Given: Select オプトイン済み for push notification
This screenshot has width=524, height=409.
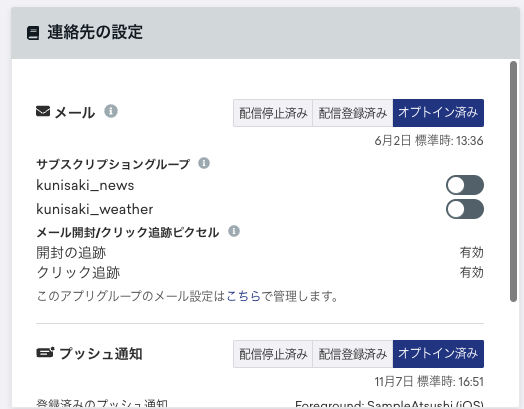Looking at the screenshot, I should click(x=438, y=354).
